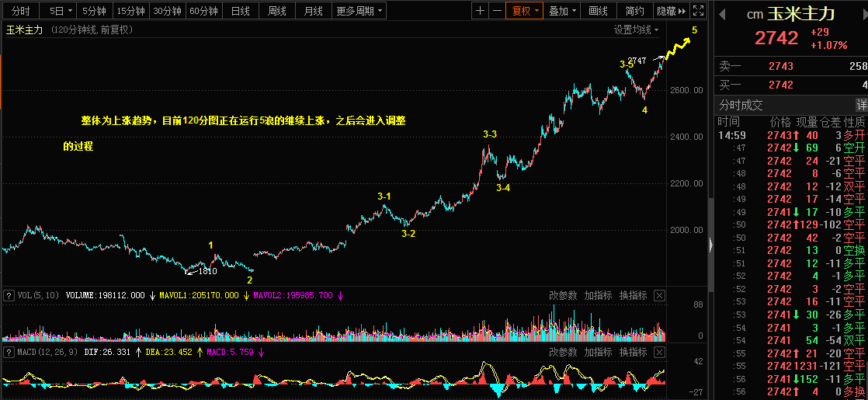Select the 30分钟 period tab
This screenshot has width=868, height=400.
[167, 11]
